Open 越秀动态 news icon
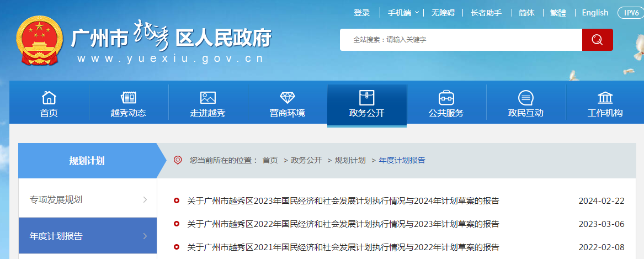Image resolution: width=644 pixels, height=259 pixels. click(x=129, y=98)
